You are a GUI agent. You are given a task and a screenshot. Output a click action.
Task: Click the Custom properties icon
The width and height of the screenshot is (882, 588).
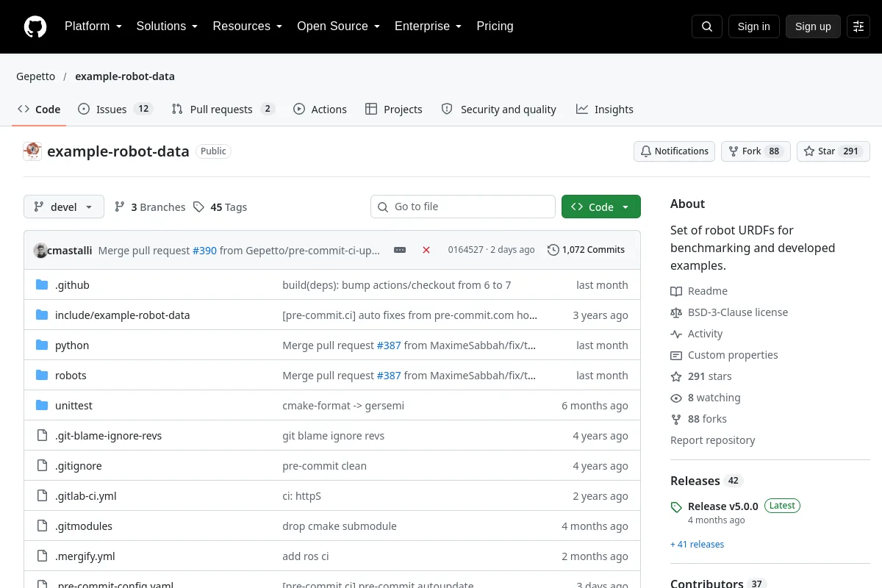[676, 355]
